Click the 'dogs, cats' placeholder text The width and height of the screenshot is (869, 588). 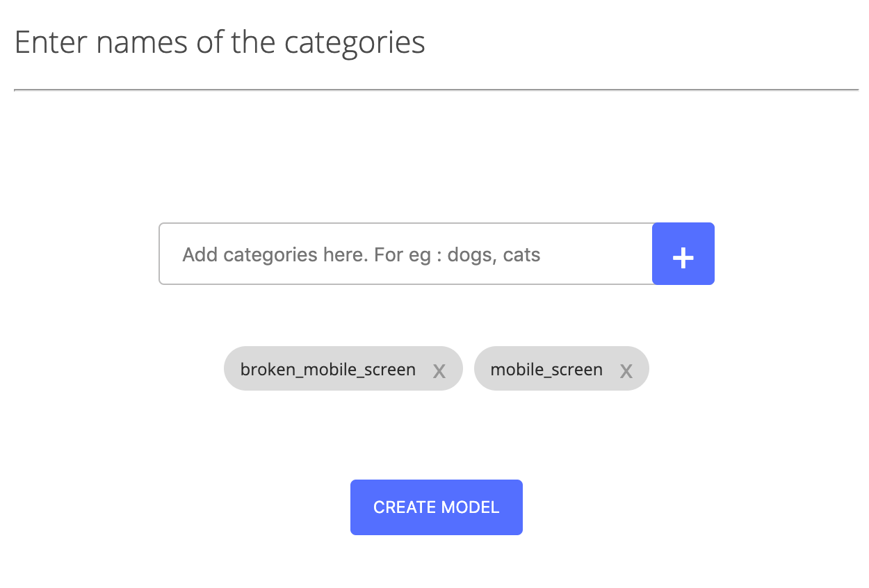coord(494,255)
